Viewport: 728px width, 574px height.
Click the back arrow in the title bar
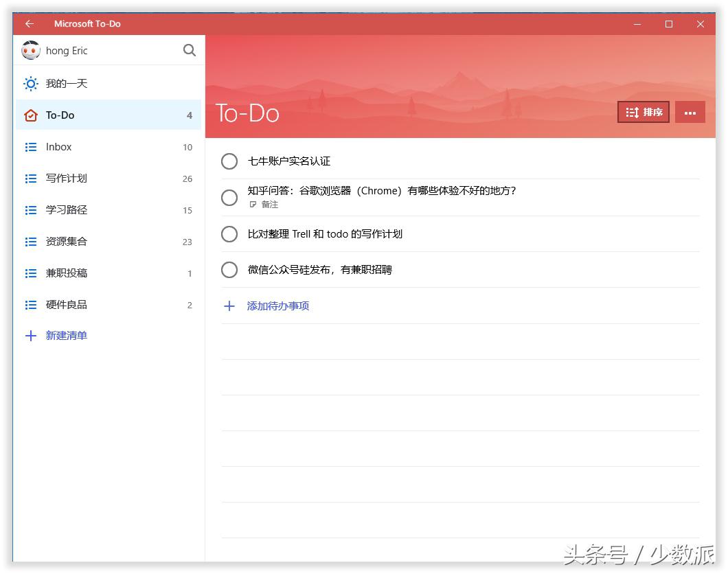pos(29,23)
